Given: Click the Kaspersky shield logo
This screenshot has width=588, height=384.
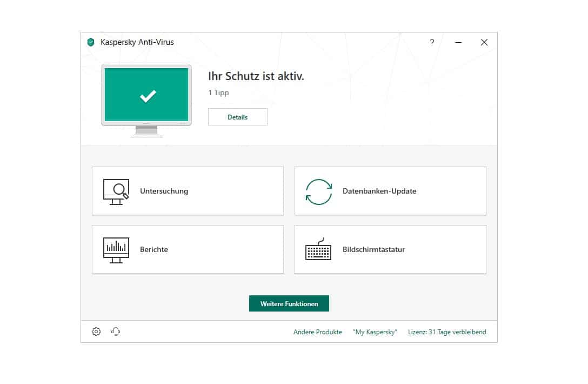Looking at the screenshot, I should pyautogui.click(x=91, y=42).
